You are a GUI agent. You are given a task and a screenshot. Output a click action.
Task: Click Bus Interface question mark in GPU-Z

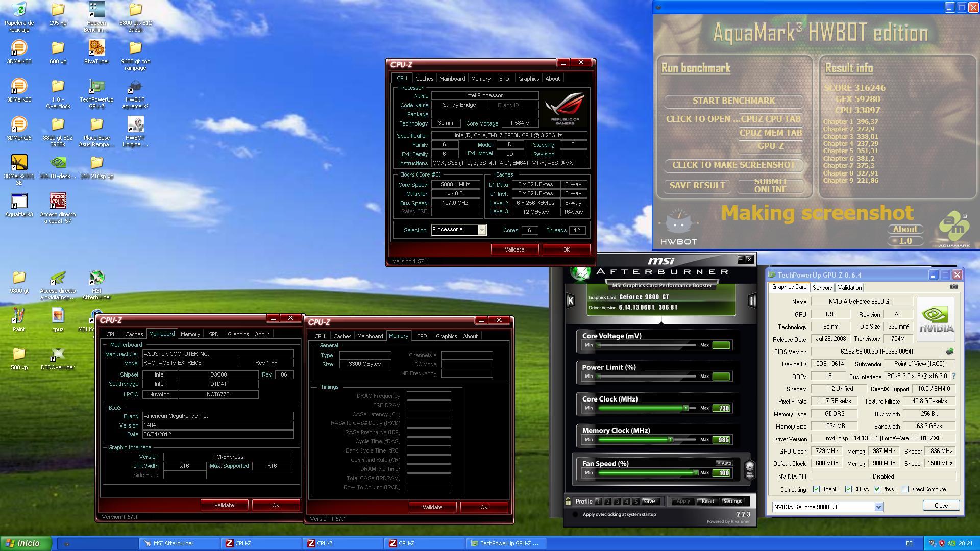[953, 376]
